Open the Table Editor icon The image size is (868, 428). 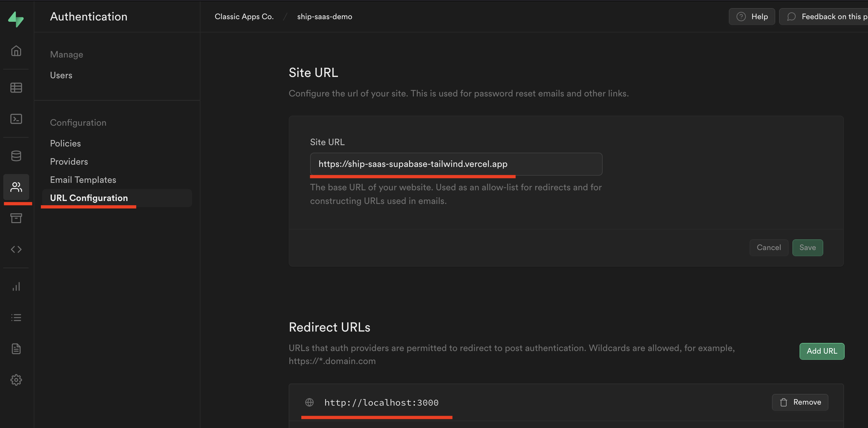[16, 88]
